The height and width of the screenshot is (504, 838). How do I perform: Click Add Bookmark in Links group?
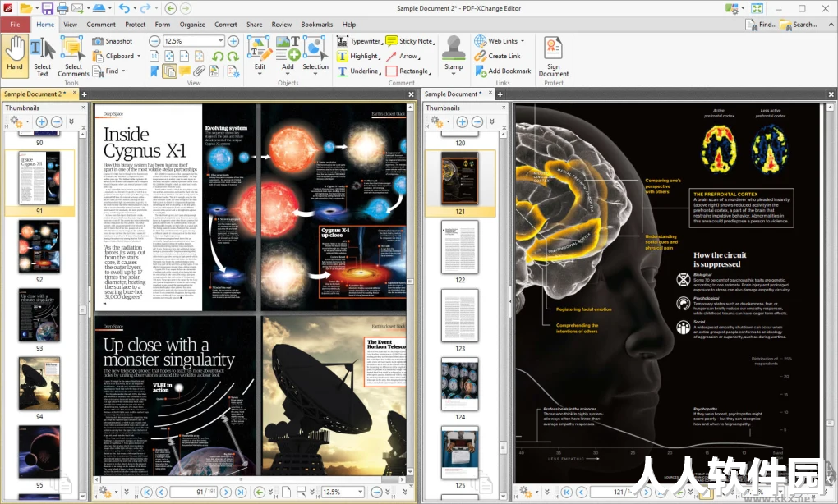click(x=503, y=71)
